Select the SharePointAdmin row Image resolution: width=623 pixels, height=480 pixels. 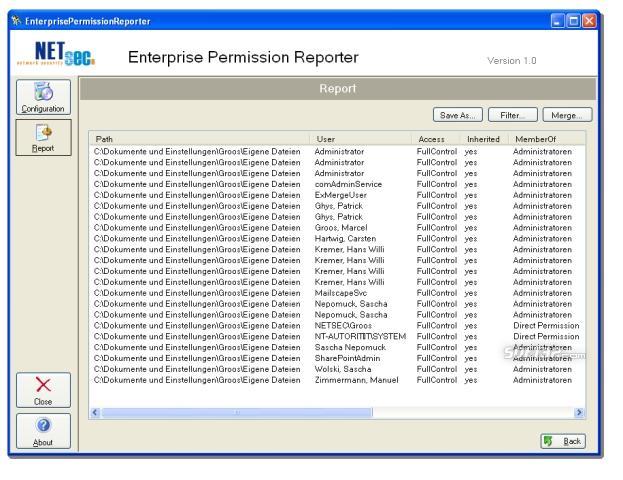pyautogui.click(x=337, y=358)
